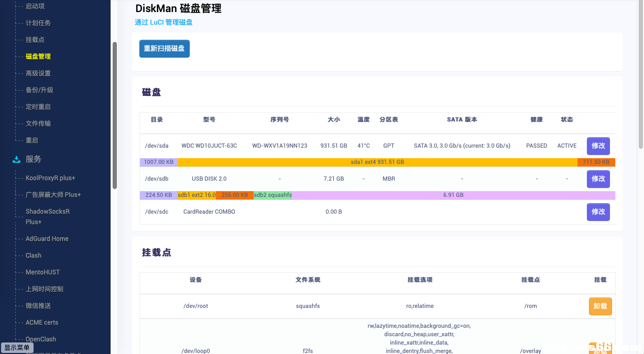Go to 挂载点 sidebar entry
This screenshot has height=354, width=644.
pos(35,40)
